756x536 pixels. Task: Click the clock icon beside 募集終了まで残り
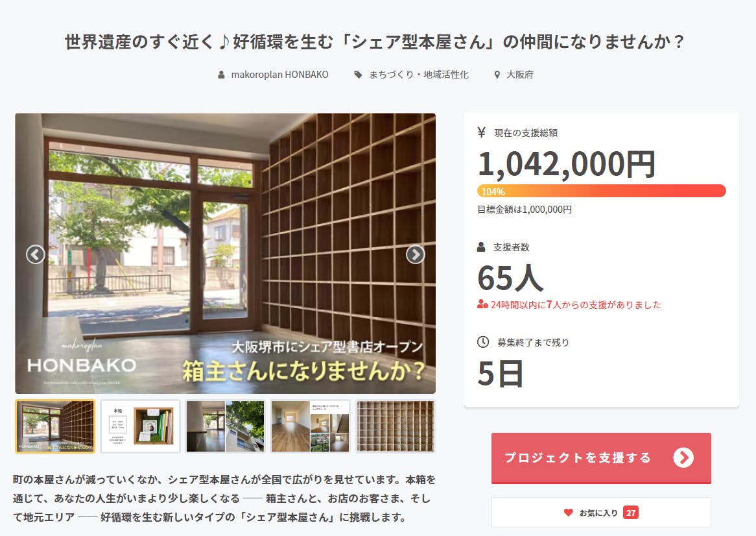pos(482,342)
